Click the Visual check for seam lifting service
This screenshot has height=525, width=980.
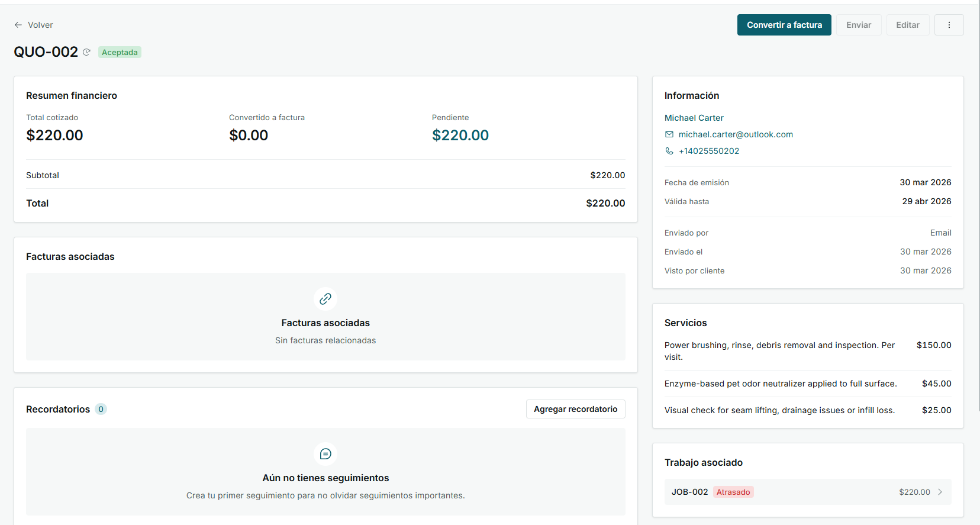tap(779, 410)
